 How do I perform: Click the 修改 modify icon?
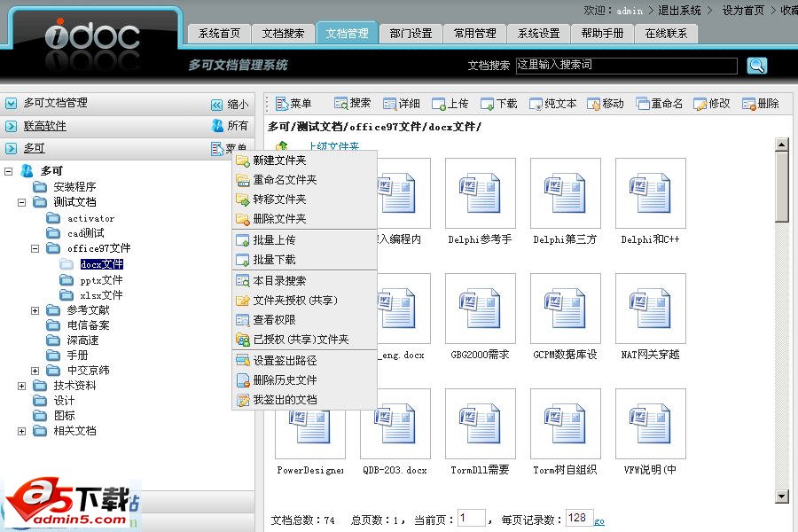tap(702, 103)
